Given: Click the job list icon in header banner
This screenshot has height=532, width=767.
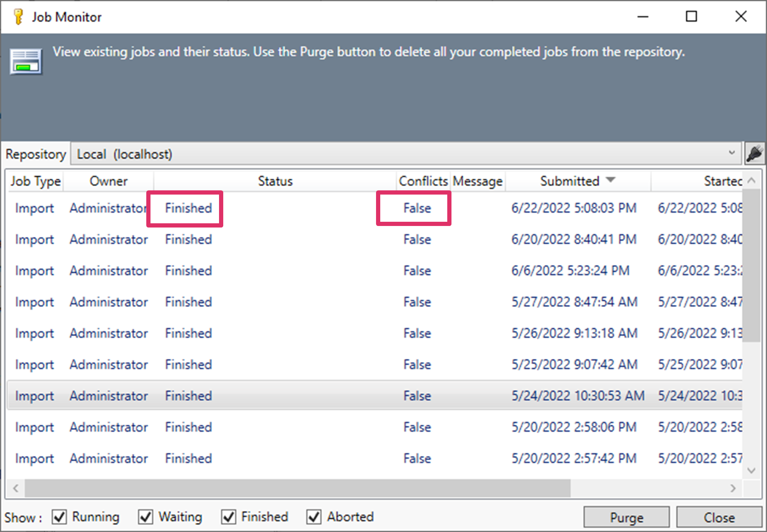Looking at the screenshot, I should tap(26, 61).
